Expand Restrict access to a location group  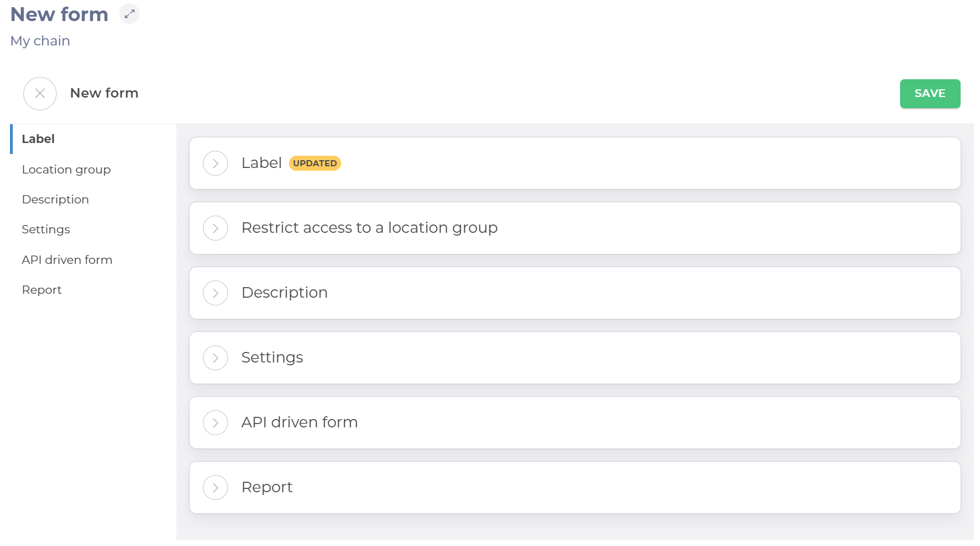coord(216,228)
